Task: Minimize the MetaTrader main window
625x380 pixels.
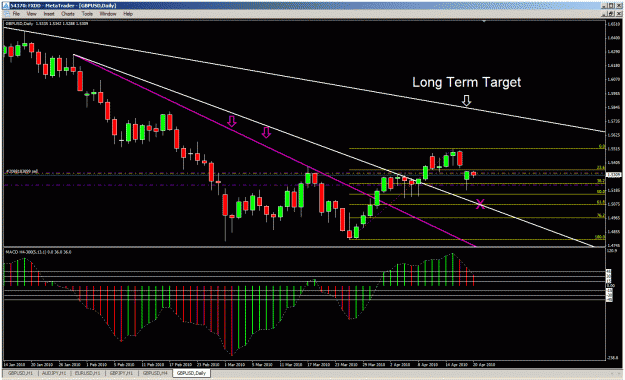Action: click(x=605, y=6)
